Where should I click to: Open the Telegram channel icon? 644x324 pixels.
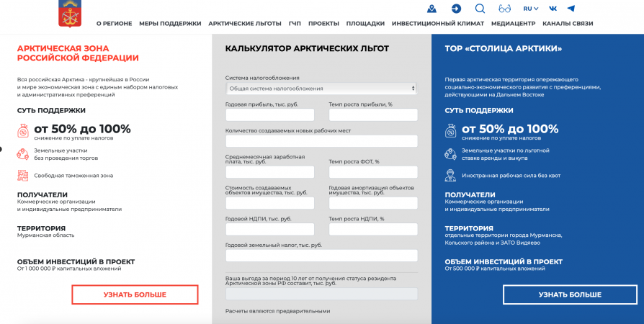point(571,9)
